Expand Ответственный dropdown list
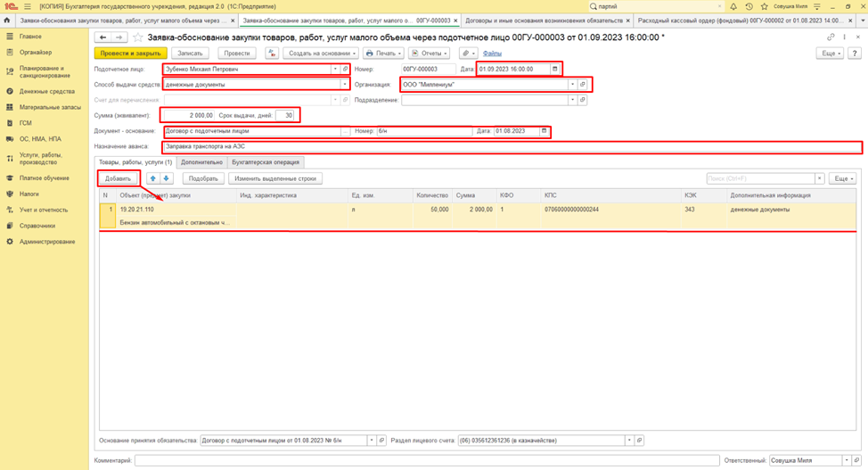This screenshot has width=868, height=470. coord(847,460)
